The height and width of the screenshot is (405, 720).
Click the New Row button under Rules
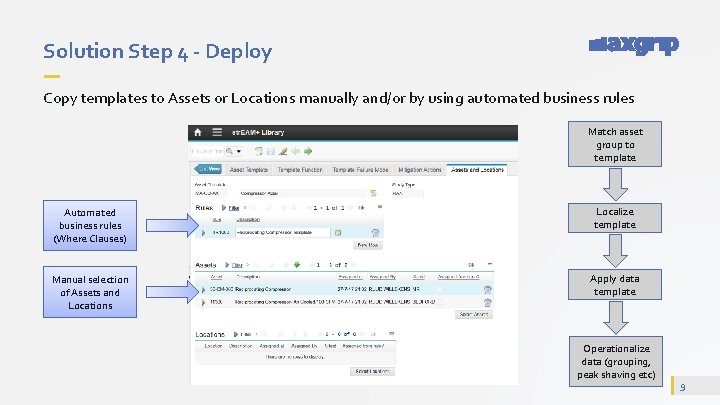click(x=367, y=245)
